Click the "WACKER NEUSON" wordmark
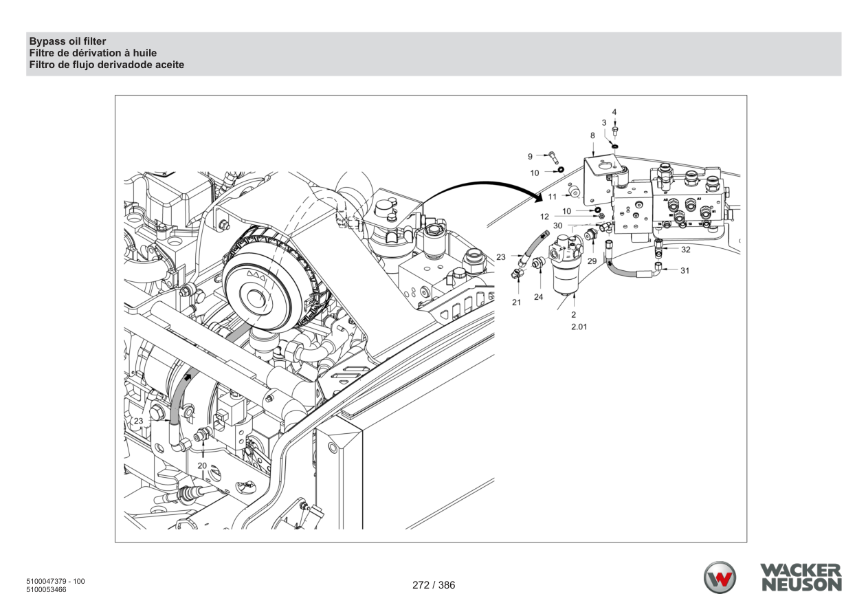The image size is (868, 614). tap(801, 578)
